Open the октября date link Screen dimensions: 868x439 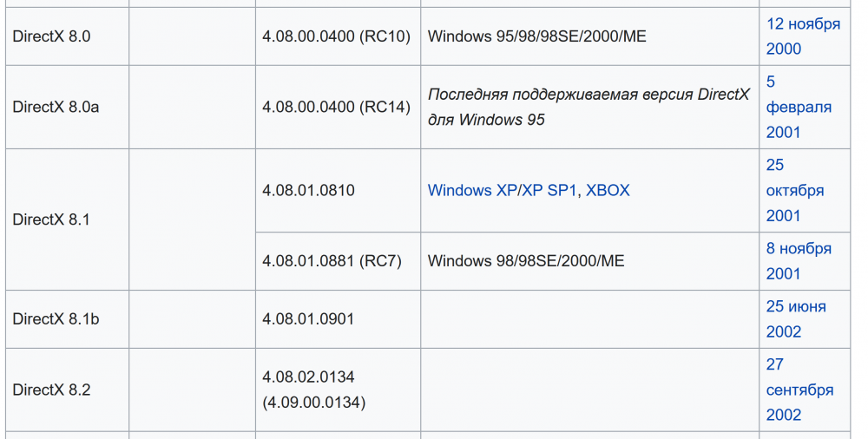pyautogui.click(x=795, y=190)
